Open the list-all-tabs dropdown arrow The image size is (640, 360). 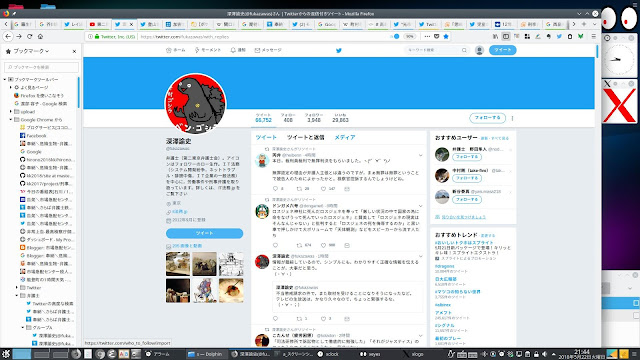[x=594, y=24]
